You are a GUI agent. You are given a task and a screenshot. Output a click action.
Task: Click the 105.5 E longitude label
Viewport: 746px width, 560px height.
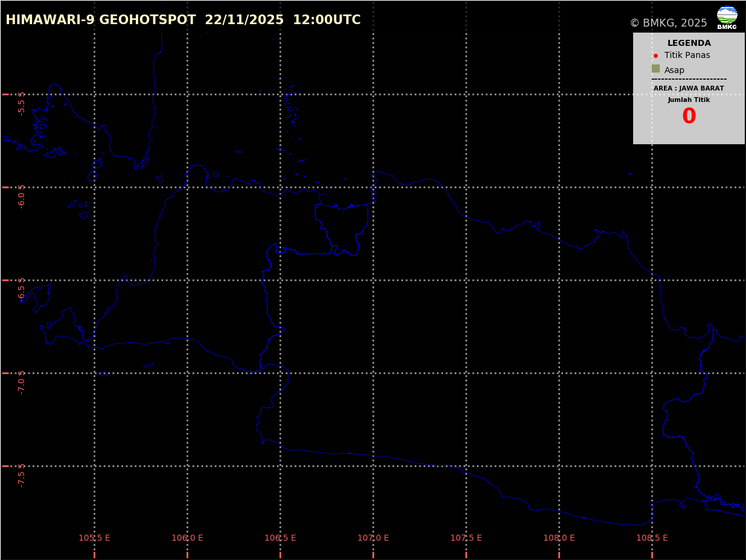pos(94,538)
